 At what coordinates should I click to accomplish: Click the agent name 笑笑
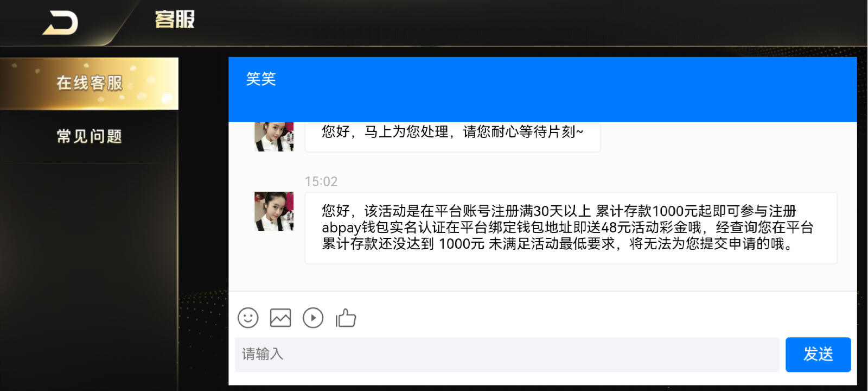click(261, 79)
